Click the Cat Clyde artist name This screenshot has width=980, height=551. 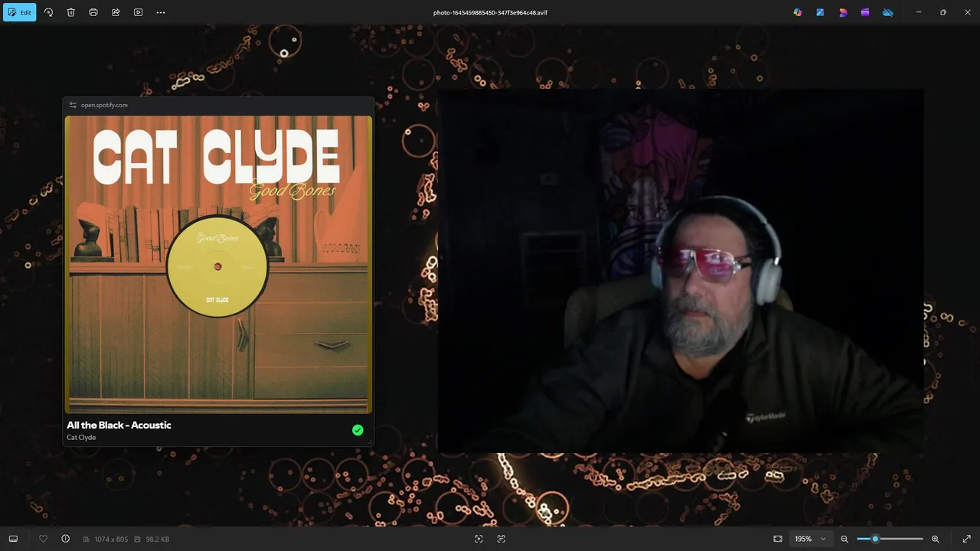(x=81, y=438)
